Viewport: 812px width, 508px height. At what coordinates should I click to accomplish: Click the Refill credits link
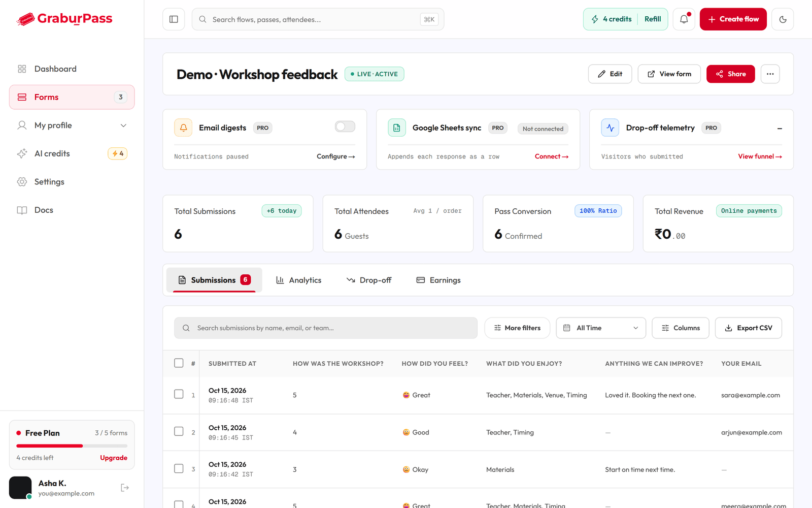coord(653,19)
